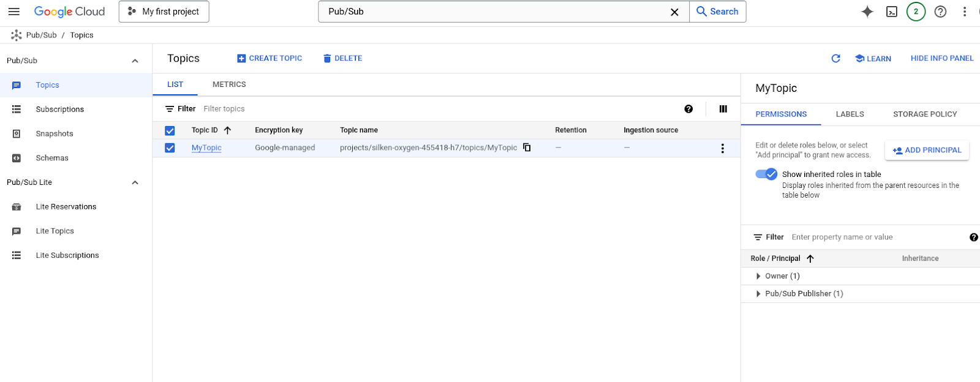980x382 pixels.
Task: Open the MyTopic topic link
Action: tap(206, 148)
